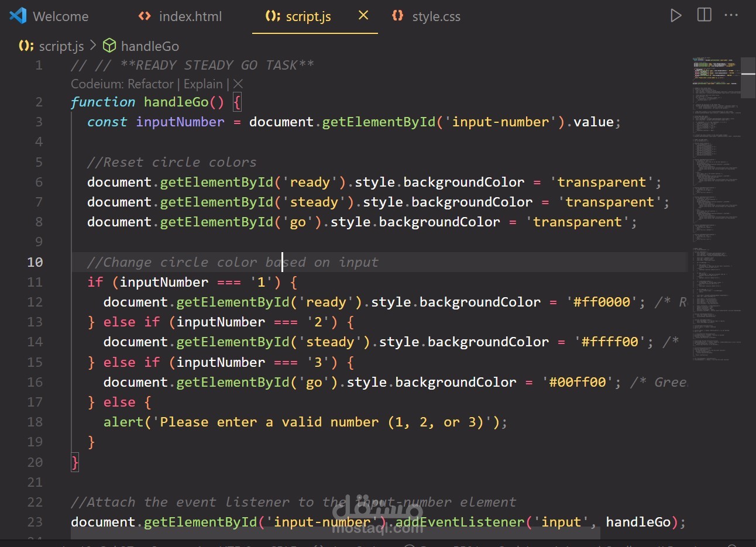Viewport: 756px width, 547px height.
Task: Click the CSS braces icon on style.css tab
Action: (398, 16)
